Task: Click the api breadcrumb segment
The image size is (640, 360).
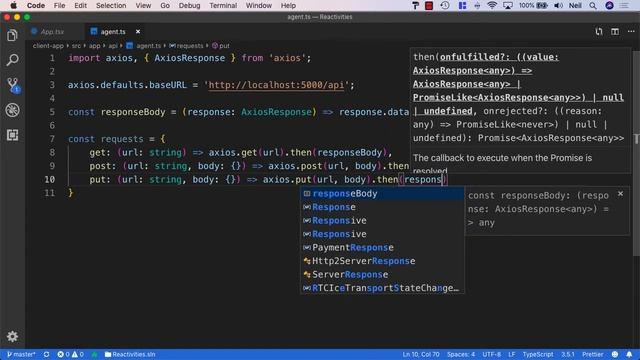Action: tap(113, 46)
